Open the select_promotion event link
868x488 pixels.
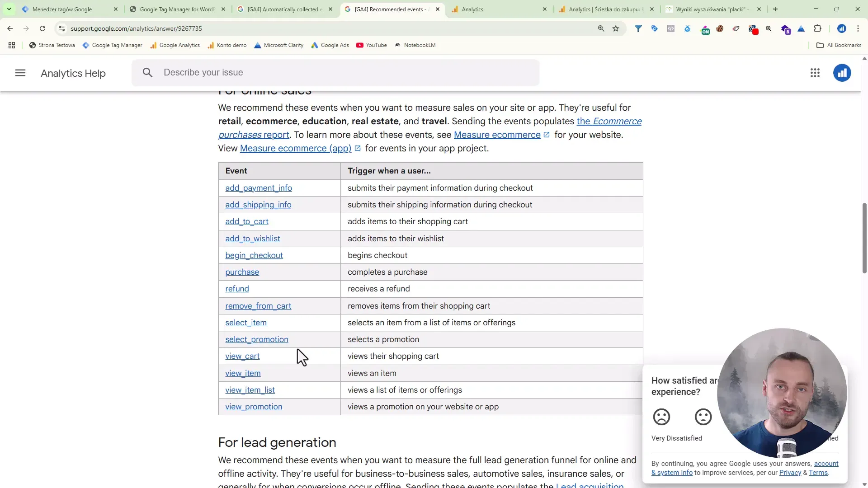(257, 339)
